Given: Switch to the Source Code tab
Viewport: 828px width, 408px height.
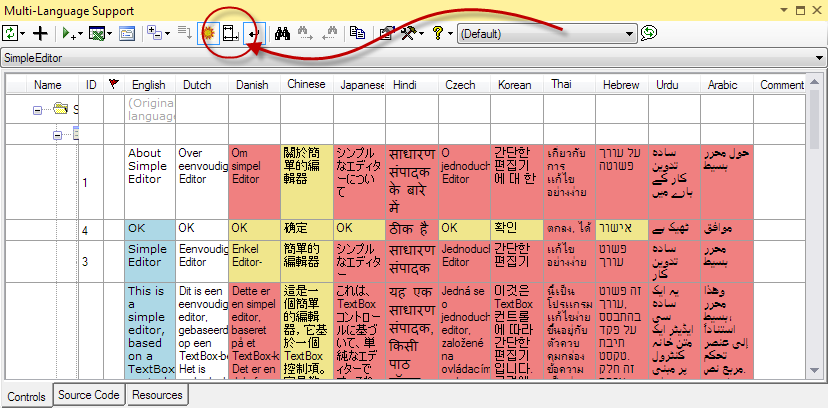Looking at the screenshot, I should pos(89,396).
